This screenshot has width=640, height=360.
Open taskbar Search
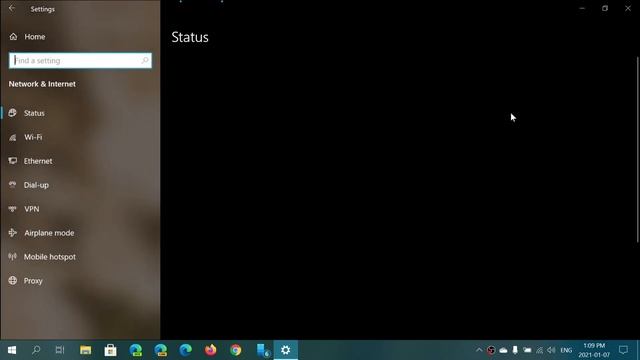[36, 350]
